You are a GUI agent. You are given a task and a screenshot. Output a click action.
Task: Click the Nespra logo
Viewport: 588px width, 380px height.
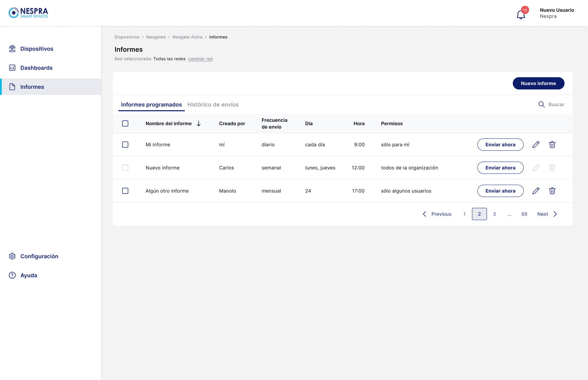28,13
